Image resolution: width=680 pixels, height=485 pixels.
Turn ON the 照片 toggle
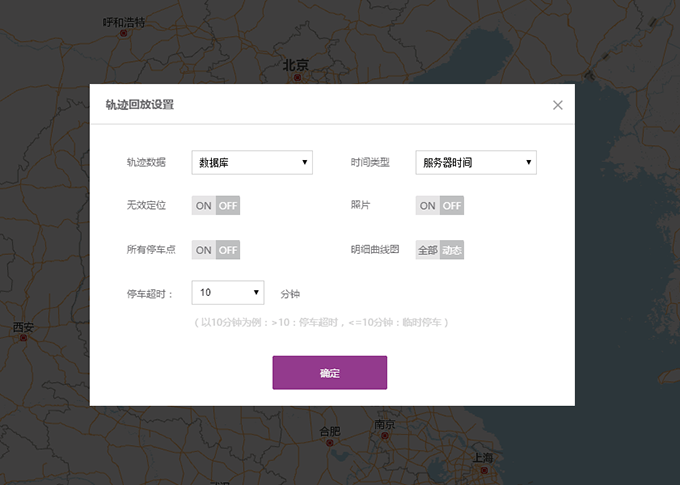point(428,206)
